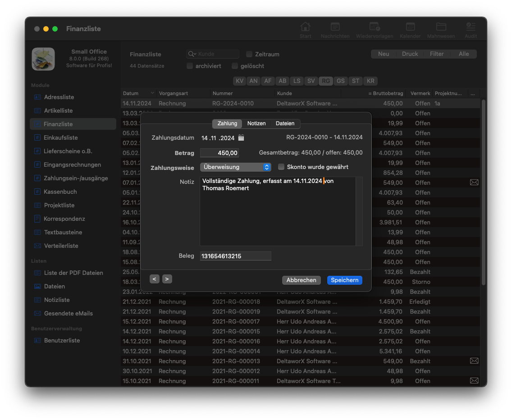Switch to the Zahlung tab
The image size is (512, 420).
point(227,123)
